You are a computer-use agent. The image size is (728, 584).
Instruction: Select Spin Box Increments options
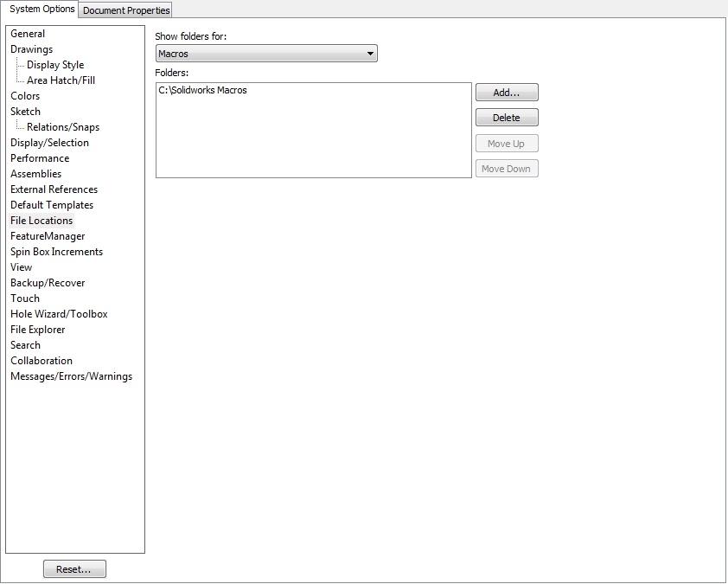57,252
